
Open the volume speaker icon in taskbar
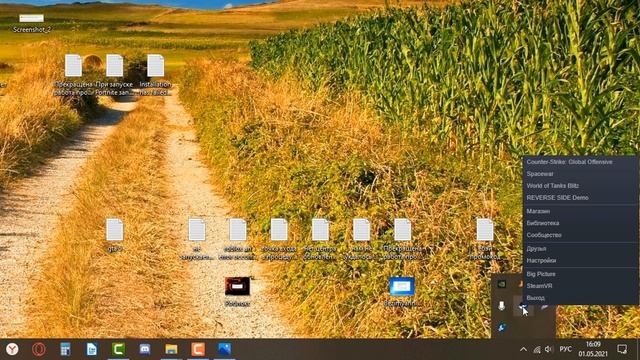[549, 349]
